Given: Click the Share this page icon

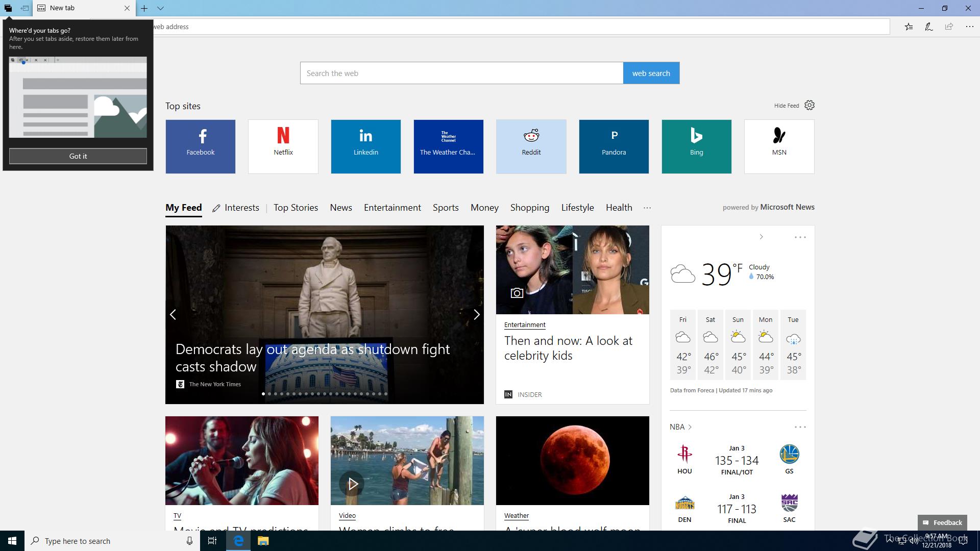Looking at the screenshot, I should (949, 27).
